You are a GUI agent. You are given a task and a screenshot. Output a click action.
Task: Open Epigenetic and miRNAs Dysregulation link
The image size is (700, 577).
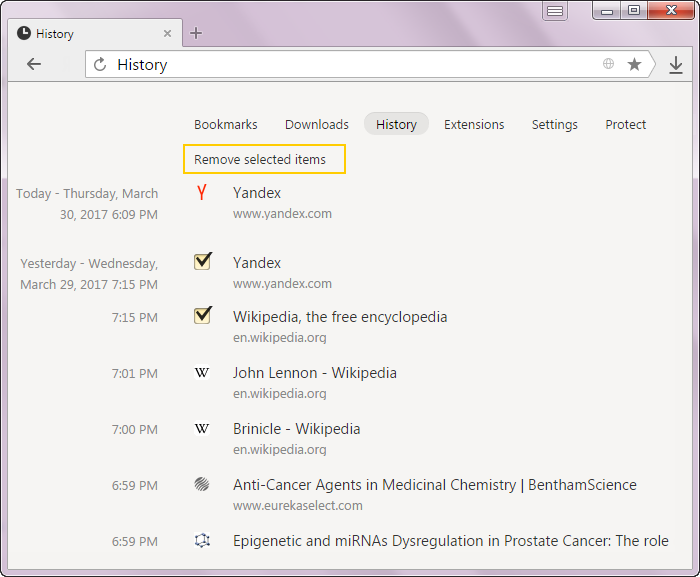tap(451, 541)
